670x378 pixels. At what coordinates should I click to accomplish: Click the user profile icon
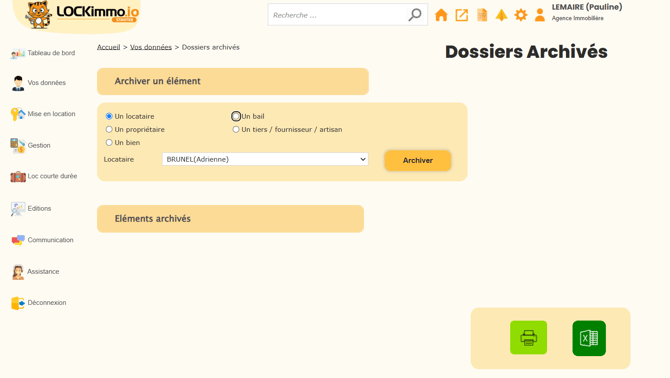click(x=540, y=15)
